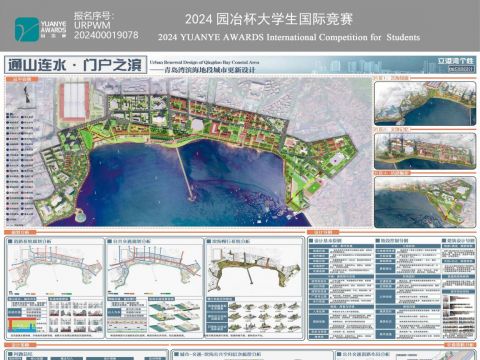The height and width of the screenshot is (360, 480).
Task: Select the number "202400019078"
Action: point(106,35)
